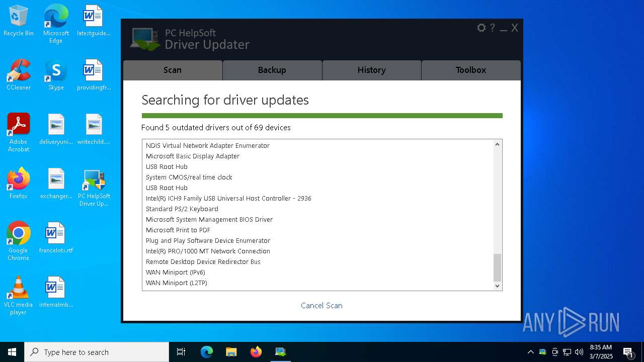Launch Edge from the taskbar

[207, 352]
